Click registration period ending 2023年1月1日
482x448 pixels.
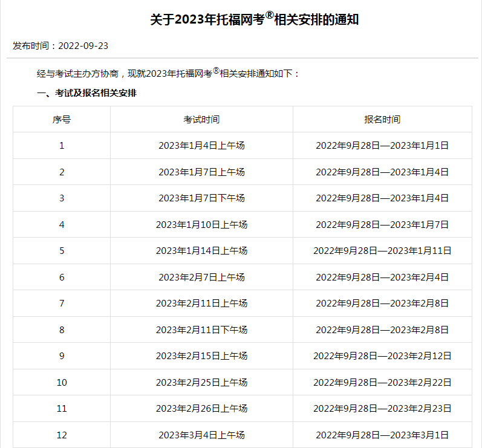[x=382, y=145]
